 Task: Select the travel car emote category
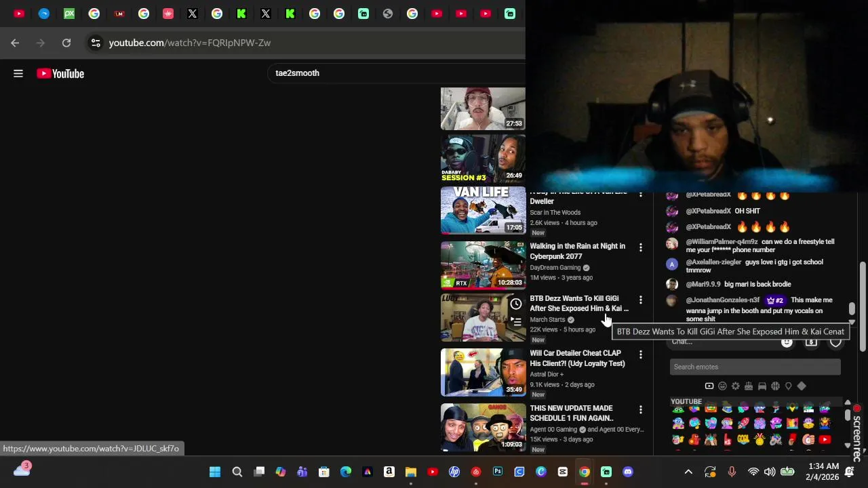click(x=762, y=386)
